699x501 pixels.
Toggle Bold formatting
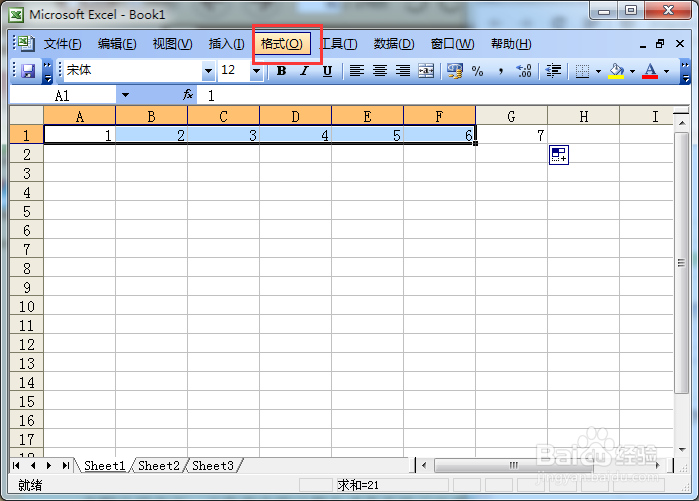pos(281,71)
